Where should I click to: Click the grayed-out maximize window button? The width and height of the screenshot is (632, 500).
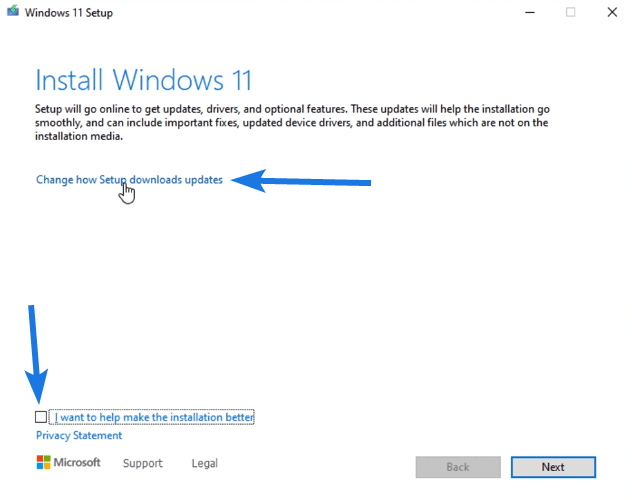pos(570,12)
